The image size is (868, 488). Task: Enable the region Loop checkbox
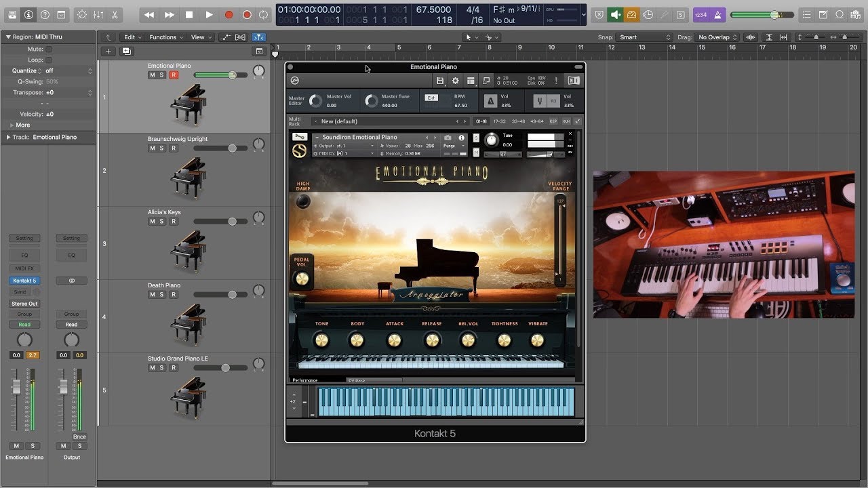coord(49,60)
